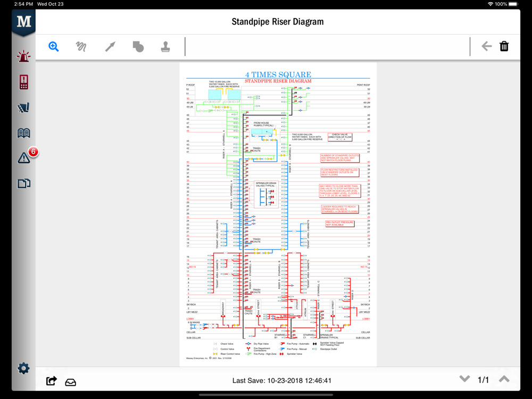
Task: Select the freehand scribble drawing tool
Action: (x=81, y=46)
